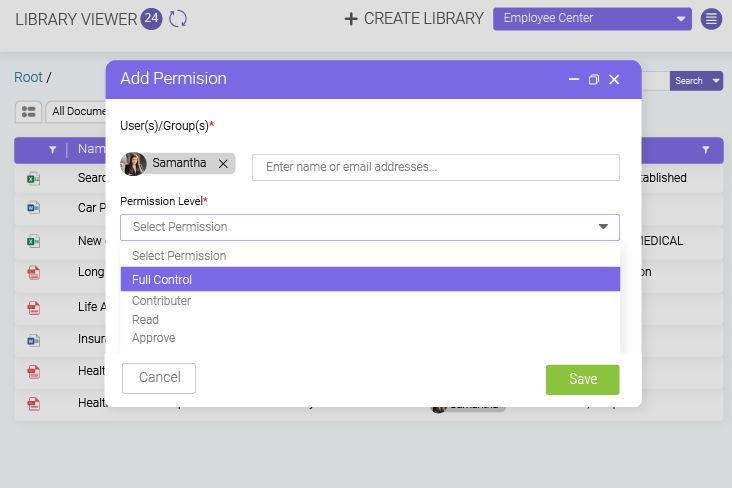This screenshot has height=488, width=732.
Task: Click PDF file icon in Long row
Action: 34,272
